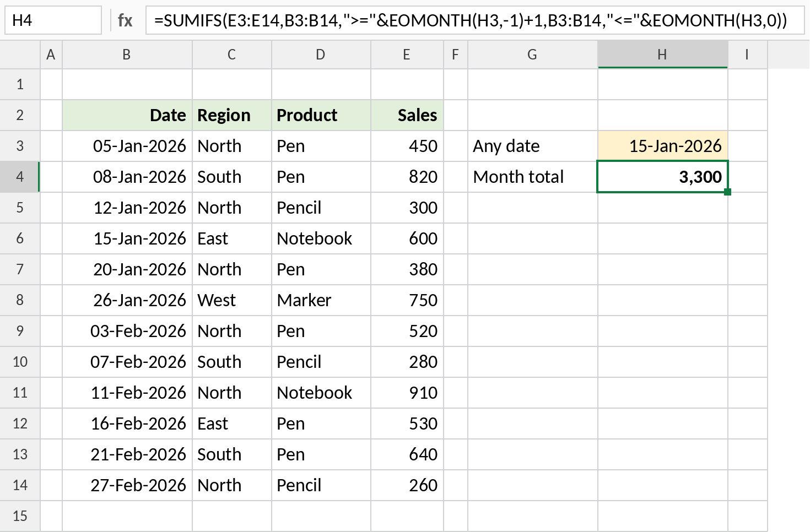Screen dimensions: 810x532
Task: Select row 14 header
Action: [x=20, y=485]
